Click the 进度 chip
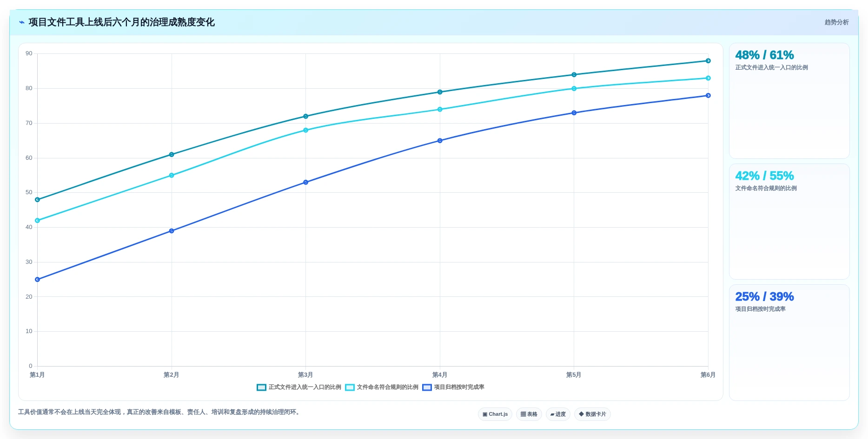Viewport: 868px width, 439px height. pyautogui.click(x=558, y=414)
